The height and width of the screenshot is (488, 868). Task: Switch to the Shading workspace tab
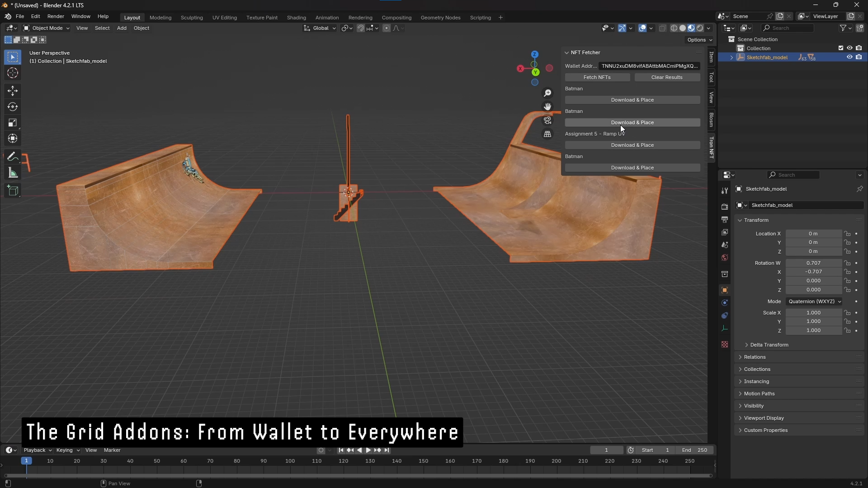pyautogui.click(x=296, y=18)
